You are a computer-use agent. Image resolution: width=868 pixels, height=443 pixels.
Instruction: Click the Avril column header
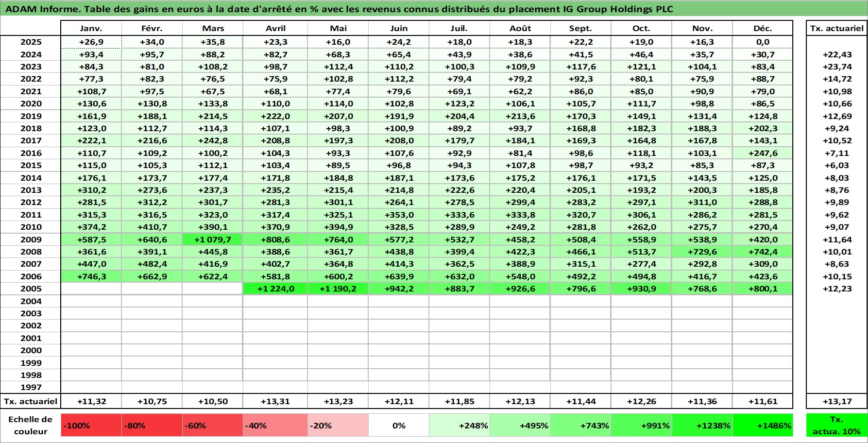point(275,28)
